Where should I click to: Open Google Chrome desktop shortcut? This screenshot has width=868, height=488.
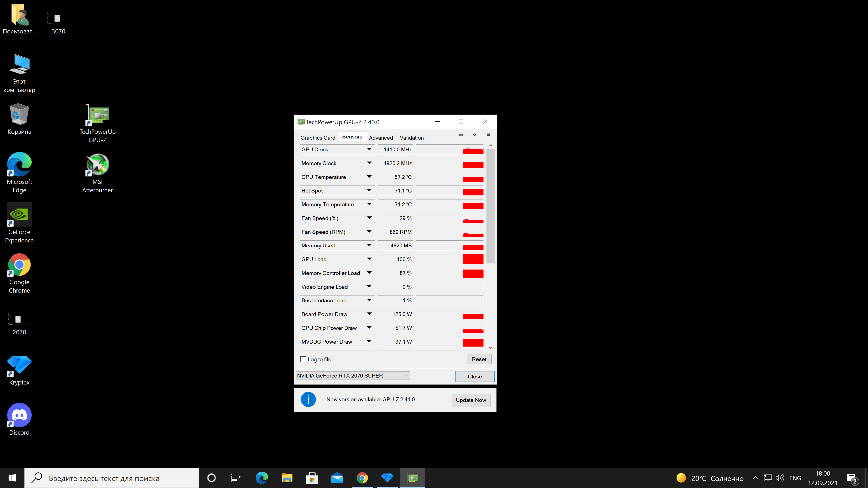19,273
